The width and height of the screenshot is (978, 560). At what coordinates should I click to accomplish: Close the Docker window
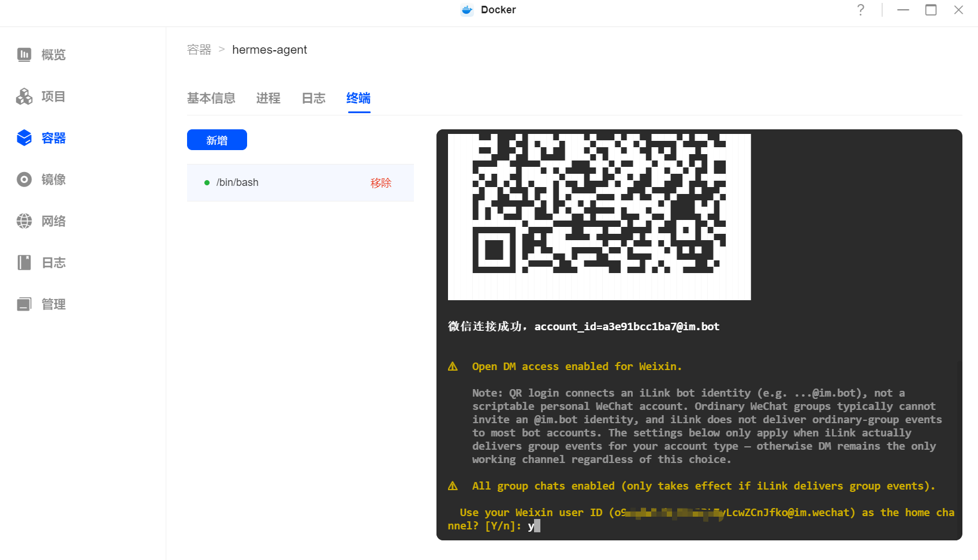tap(958, 10)
